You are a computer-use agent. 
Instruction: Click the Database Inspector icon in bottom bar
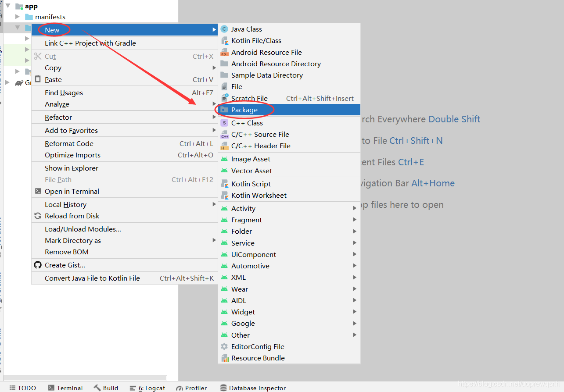(223, 388)
